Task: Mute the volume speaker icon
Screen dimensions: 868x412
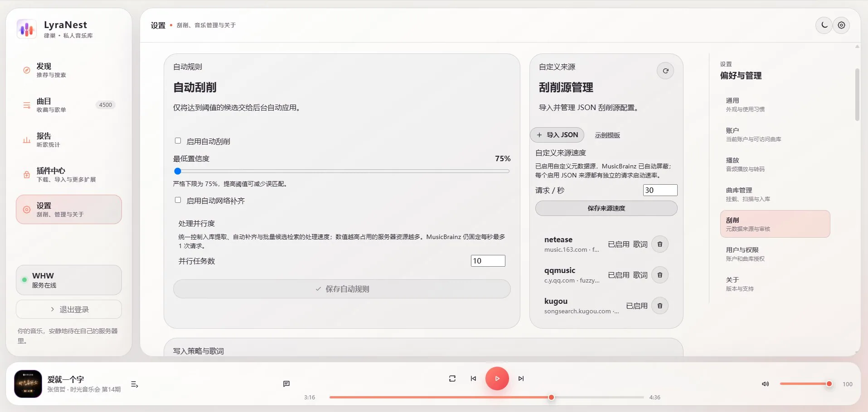Action: point(766,384)
